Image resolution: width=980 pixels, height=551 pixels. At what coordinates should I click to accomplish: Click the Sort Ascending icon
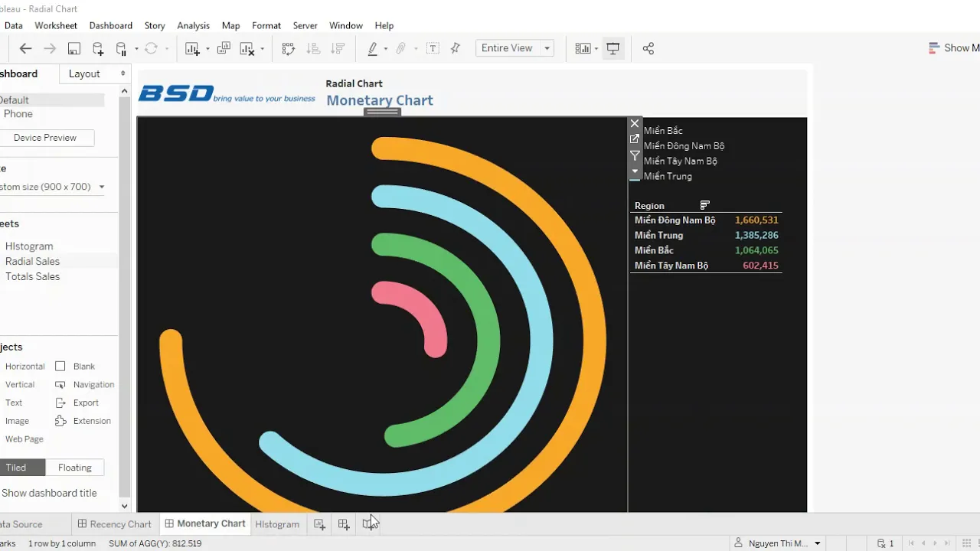coord(313,48)
